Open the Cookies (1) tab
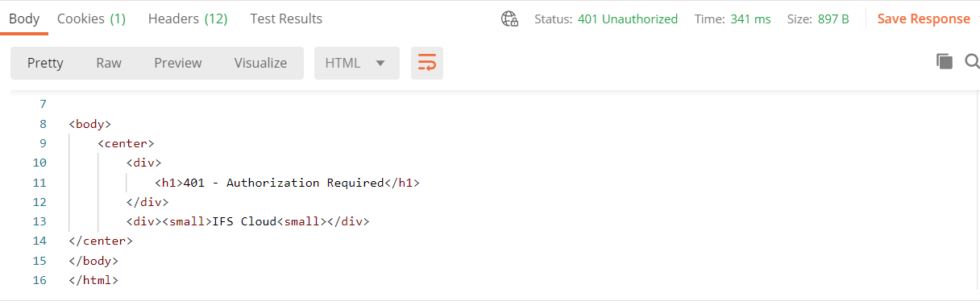The height and width of the screenshot is (301, 980). click(x=92, y=19)
